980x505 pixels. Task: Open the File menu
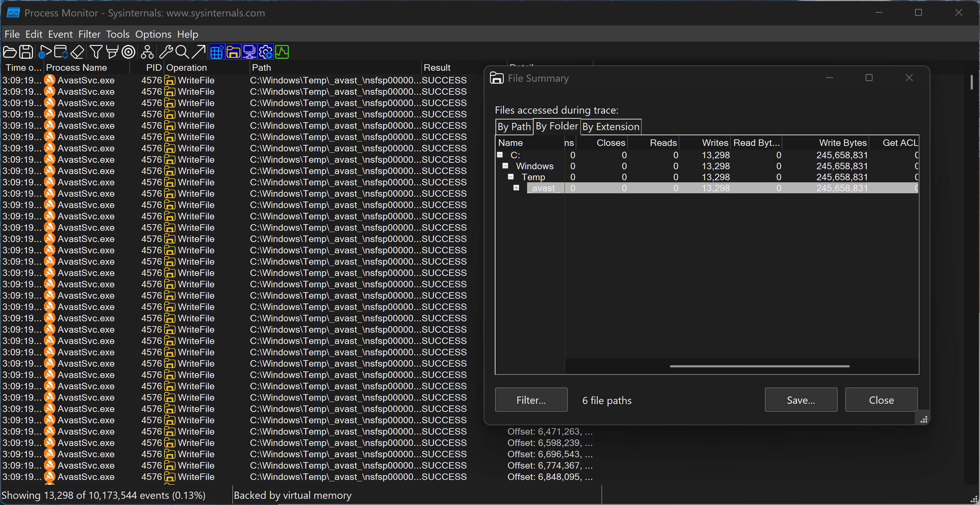(x=12, y=34)
